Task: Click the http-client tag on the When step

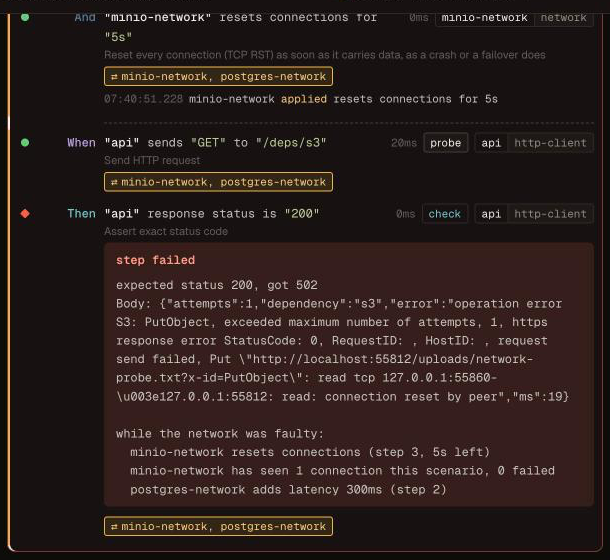Action: pos(550,143)
